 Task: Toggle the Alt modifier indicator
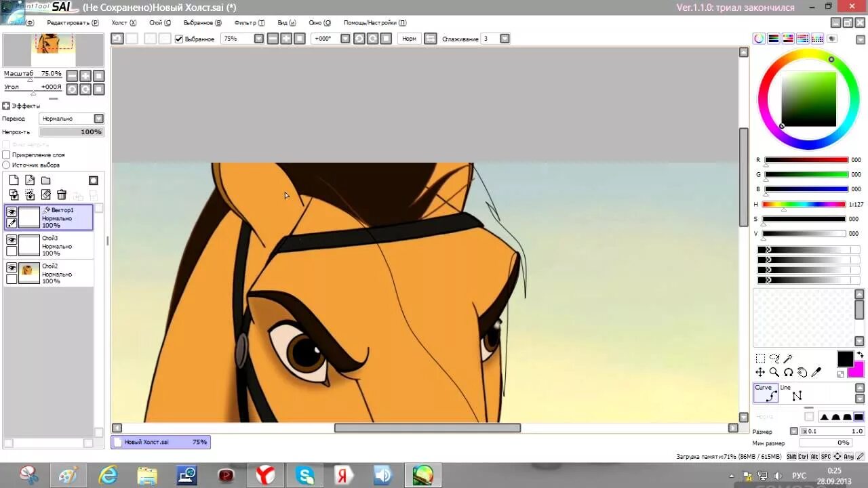(x=814, y=457)
